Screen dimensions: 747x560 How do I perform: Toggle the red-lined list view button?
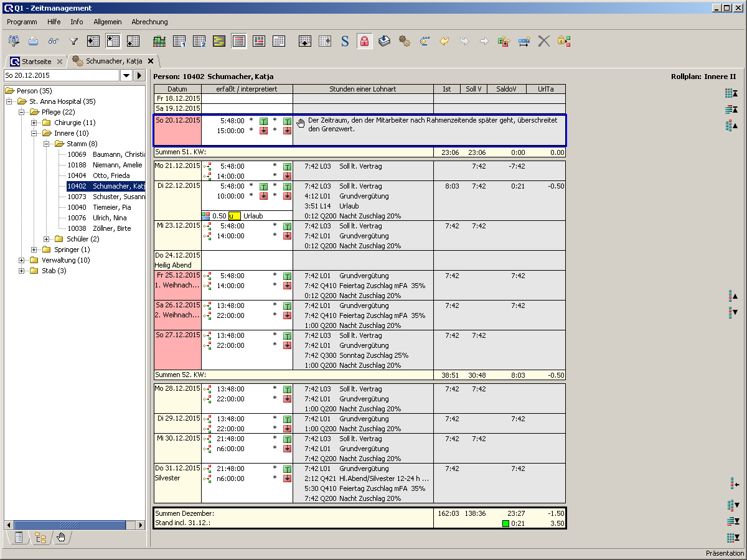tap(239, 42)
